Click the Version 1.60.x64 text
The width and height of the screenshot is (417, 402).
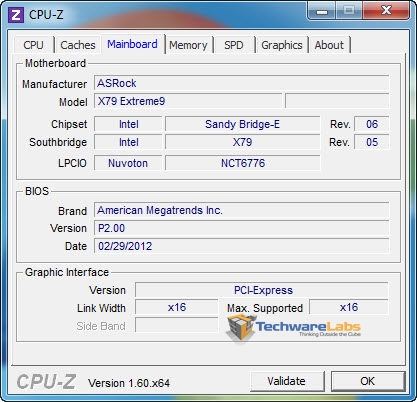point(129,383)
